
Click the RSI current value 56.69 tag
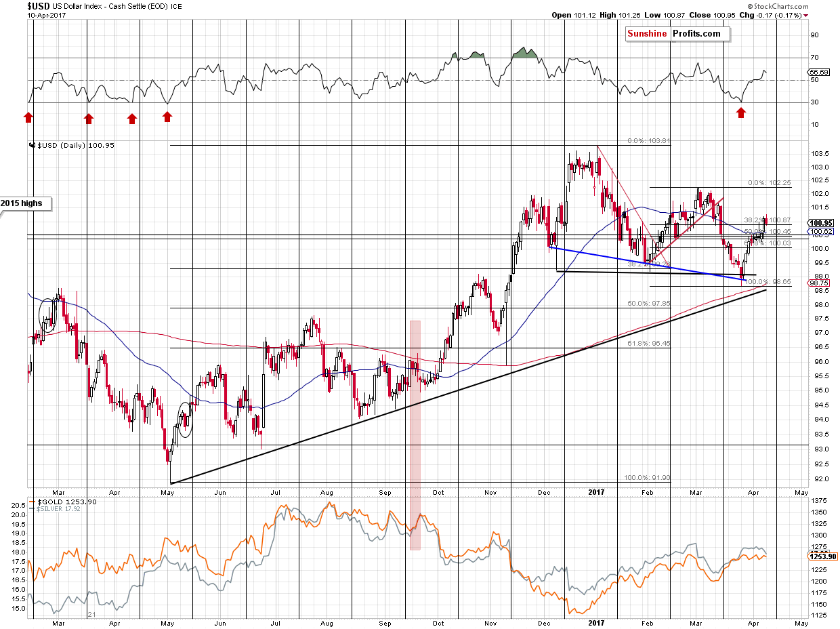[818, 72]
